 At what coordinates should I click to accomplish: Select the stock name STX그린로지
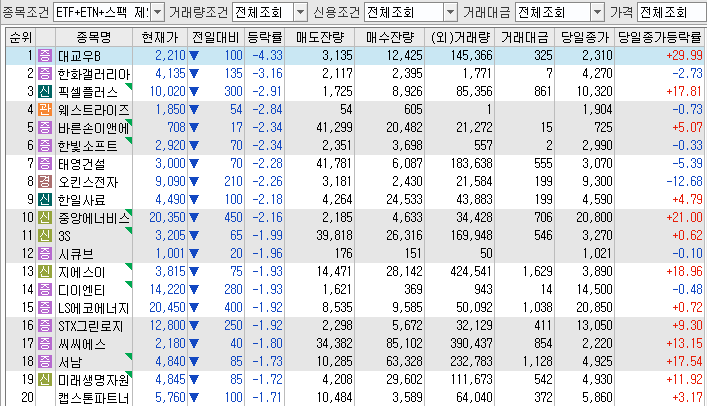(x=91, y=327)
